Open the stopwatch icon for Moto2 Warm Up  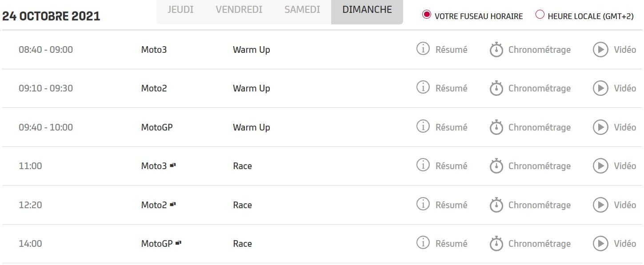pos(496,88)
